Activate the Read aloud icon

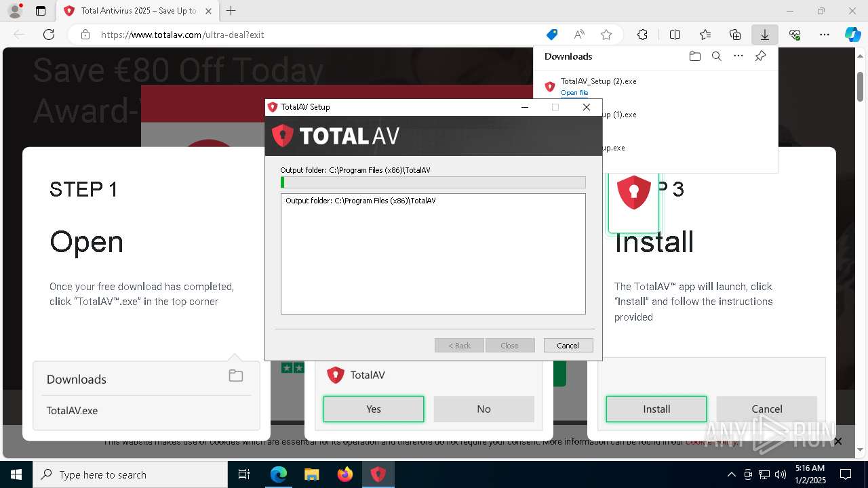(579, 35)
